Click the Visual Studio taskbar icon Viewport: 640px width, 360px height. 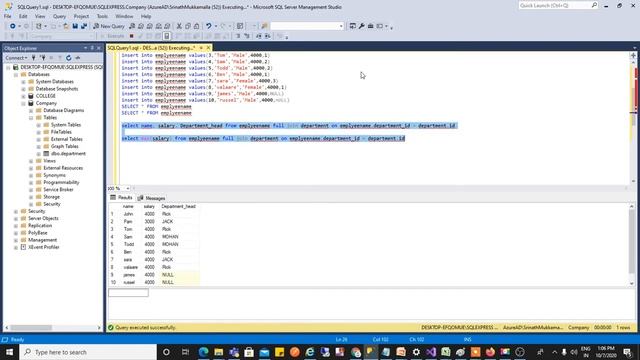[431, 352]
